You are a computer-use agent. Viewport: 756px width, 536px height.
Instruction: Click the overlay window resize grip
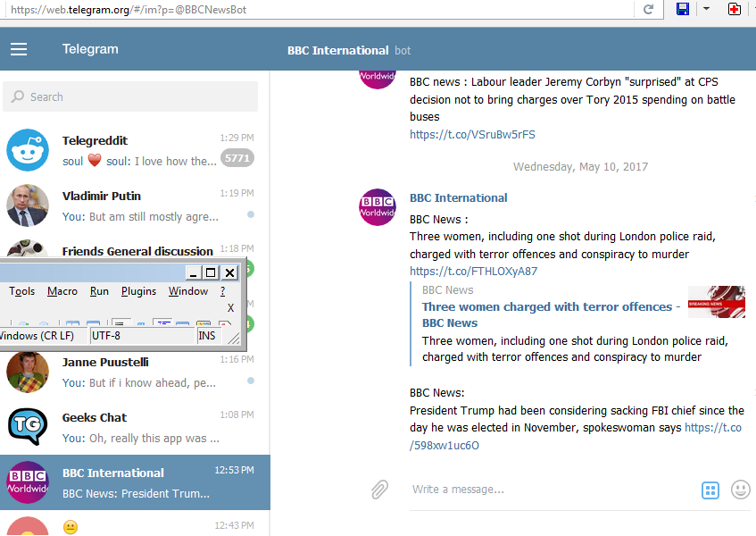[x=234, y=339]
